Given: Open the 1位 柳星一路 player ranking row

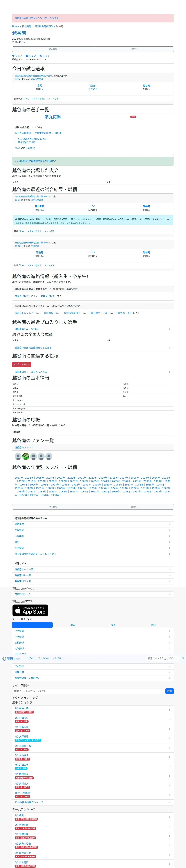Looking at the screenshot, I should tap(93, 710).
